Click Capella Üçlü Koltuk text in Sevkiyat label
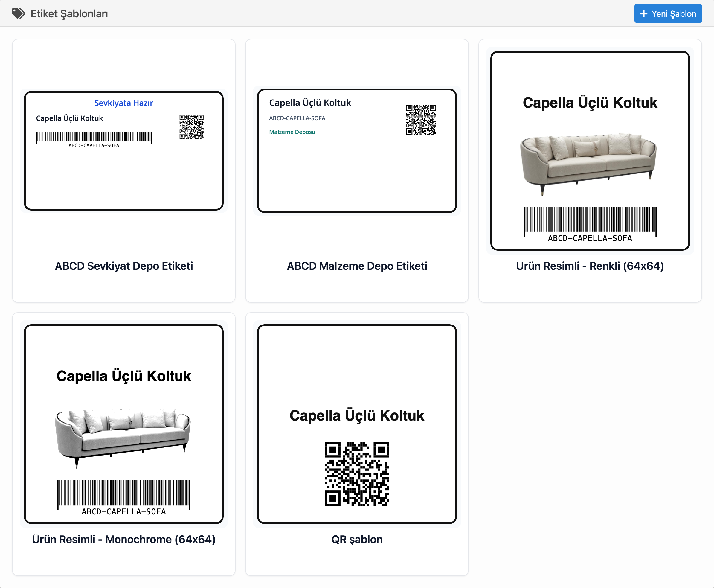 coord(69,118)
